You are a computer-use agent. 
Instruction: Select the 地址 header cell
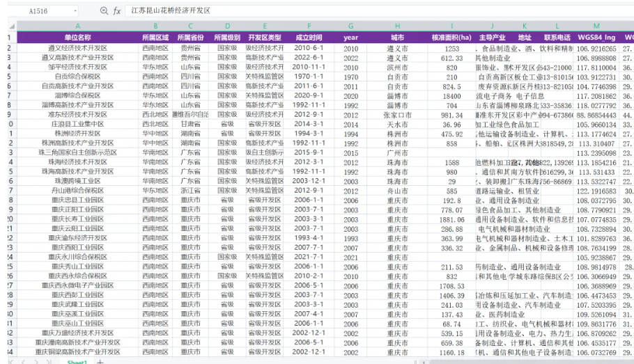coord(525,38)
